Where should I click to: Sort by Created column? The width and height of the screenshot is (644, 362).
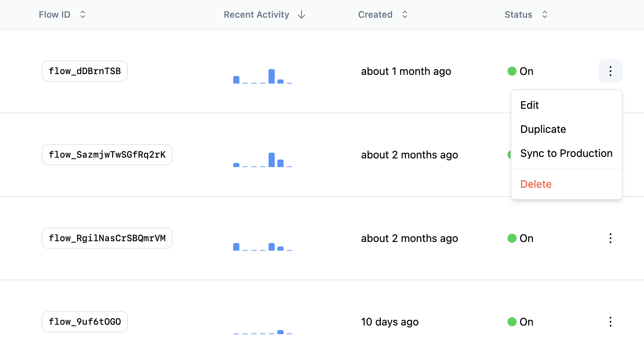pos(405,15)
